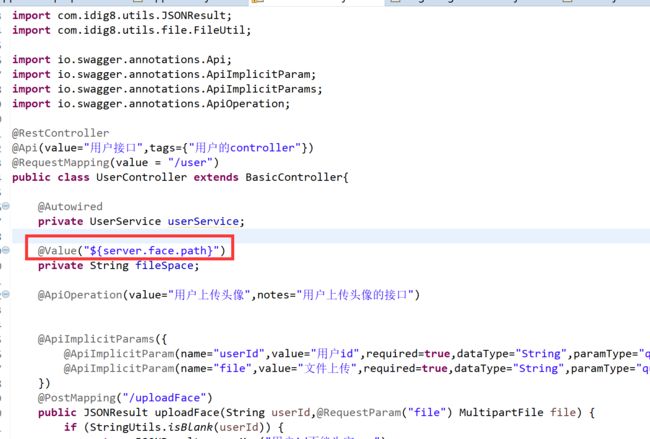Click the "/user" string in @RequestMapping
This screenshot has width=650, height=439.
[190, 163]
